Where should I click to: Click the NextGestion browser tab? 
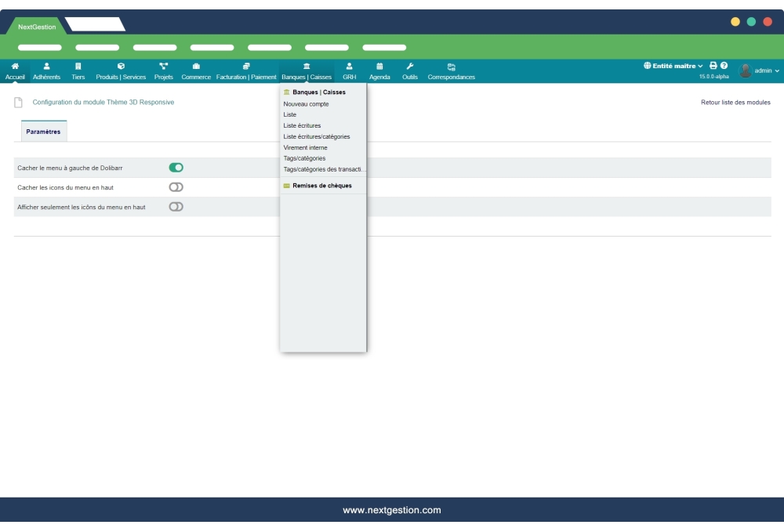coord(37,27)
